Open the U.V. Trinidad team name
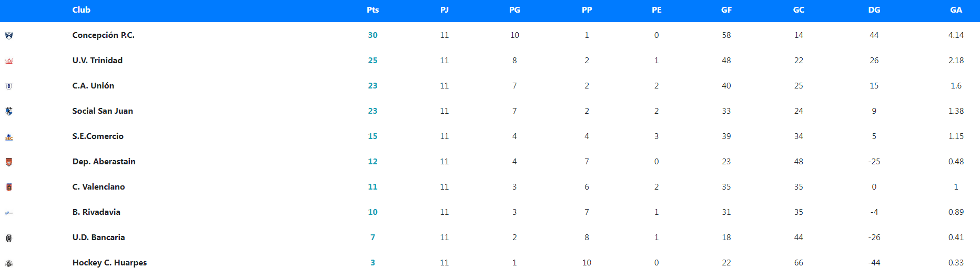The image size is (980, 277). tap(97, 61)
